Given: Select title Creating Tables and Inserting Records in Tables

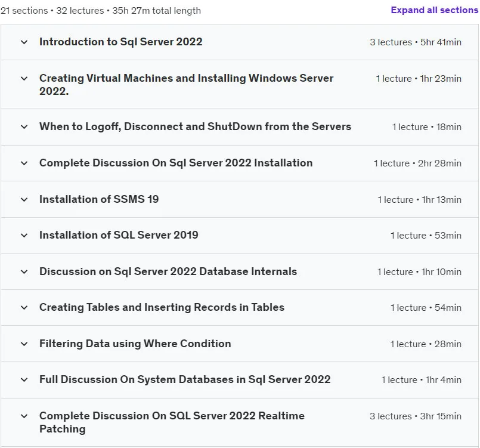Looking at the screenshot, I should tap(162, 307).
